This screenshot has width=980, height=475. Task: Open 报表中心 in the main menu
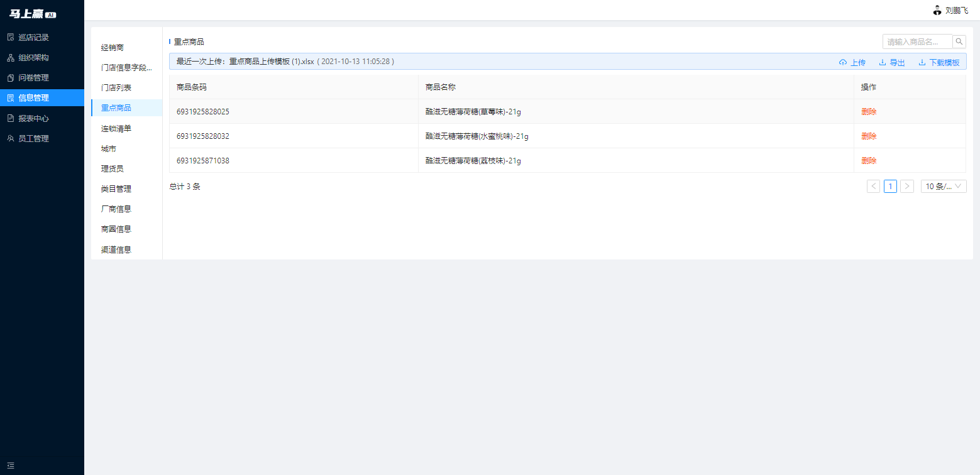(x=42, y=118)
